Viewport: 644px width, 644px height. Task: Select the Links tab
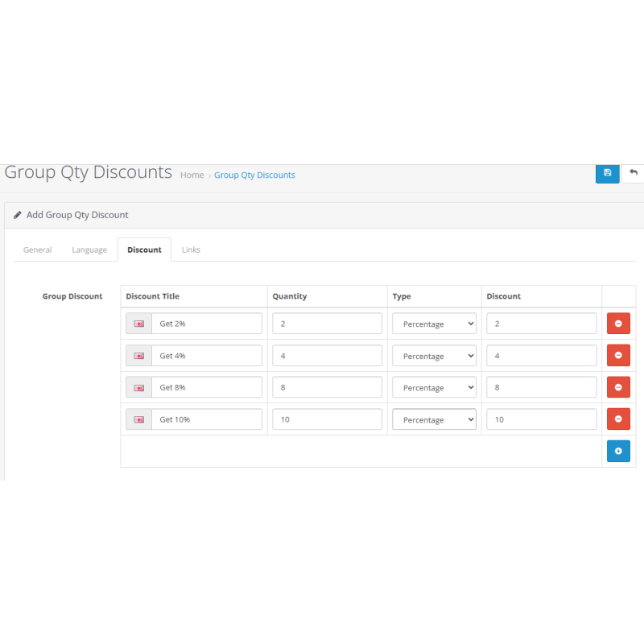coord(191,250)
